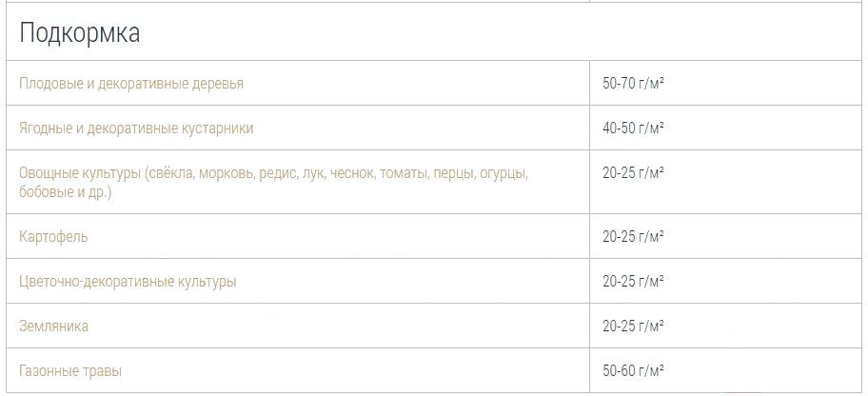Viewport: 868px width, 396px height.
Task: Click the 20-25 г/м² value for Цветочно-декоративные культуры
Action: pyautogui.click(x=633, y=282)
